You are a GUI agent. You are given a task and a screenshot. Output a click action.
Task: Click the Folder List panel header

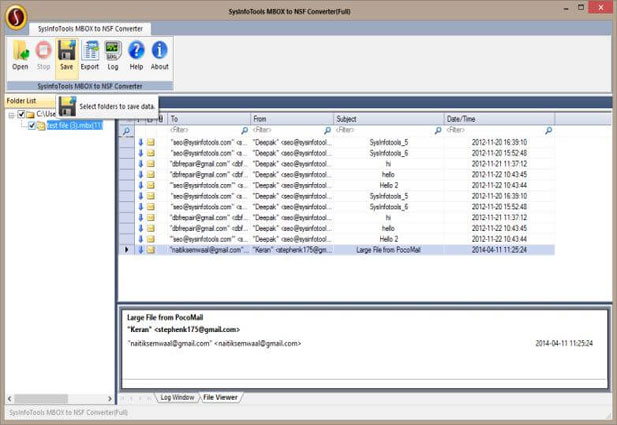tap(30, 101)
